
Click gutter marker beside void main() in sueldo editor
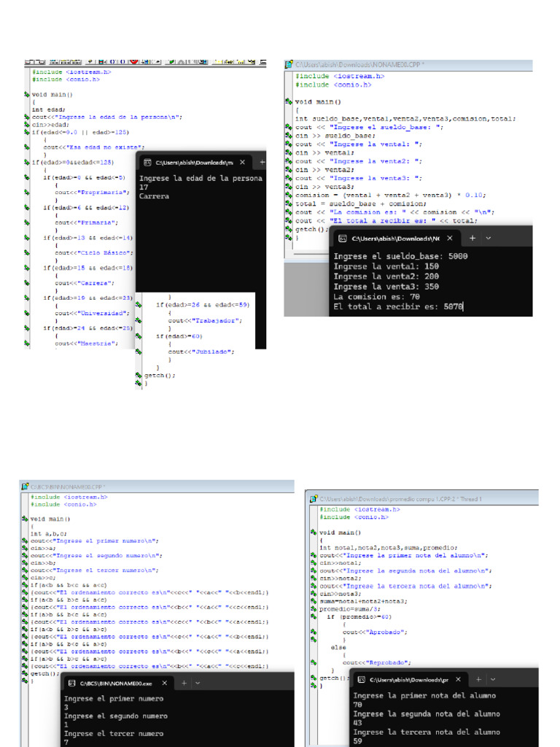pos(289,102)
